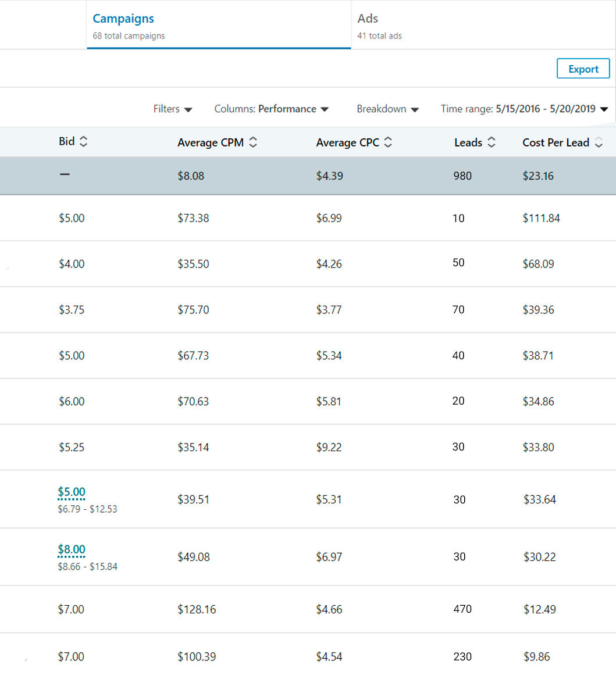Click the Average CPM column header text
The height and width of the screenshot is (679, 616).
pos(211,142)
